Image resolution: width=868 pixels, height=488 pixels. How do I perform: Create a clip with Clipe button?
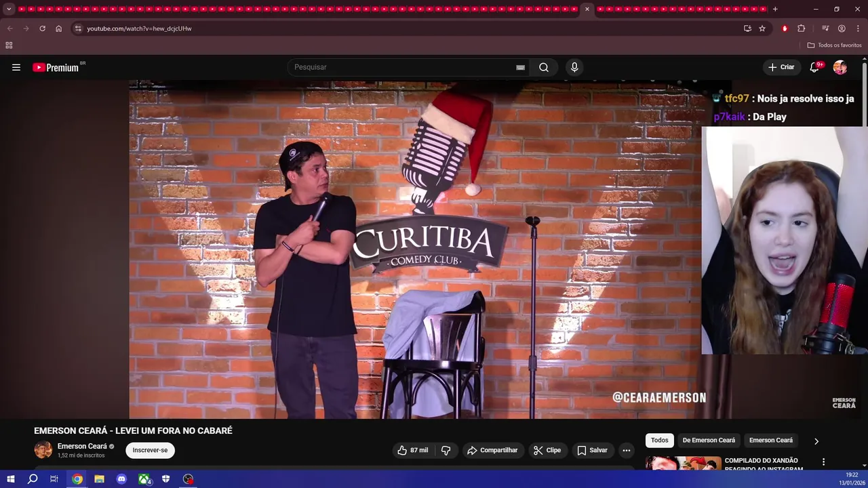click(547, 450)
